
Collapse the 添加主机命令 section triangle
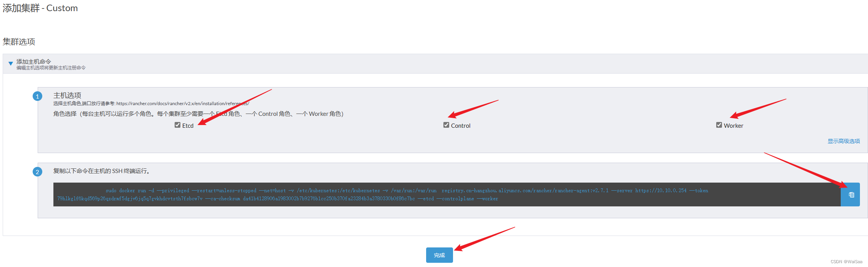pos(11,63)
